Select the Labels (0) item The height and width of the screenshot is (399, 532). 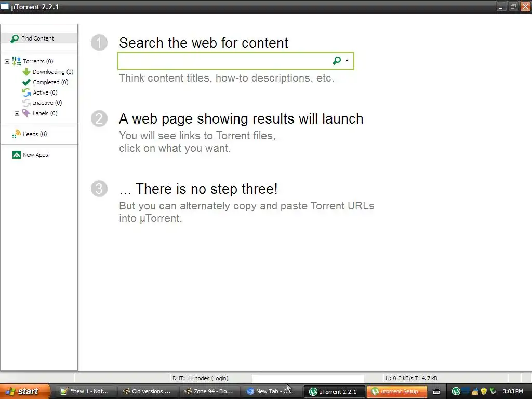(x=45, y=113)
